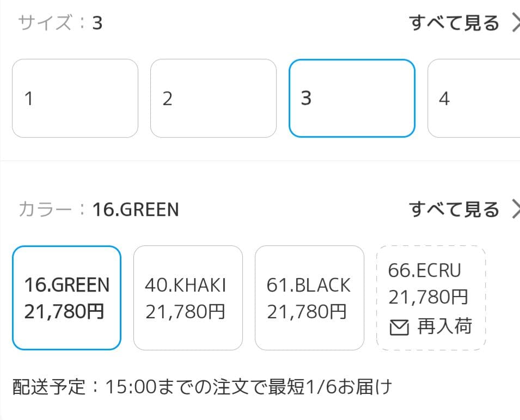Image resolution: width=520 pixels, height=420 pixels.
Task: Click the 21,780円 price under 40.KHAKI
Action: [185, 312]
